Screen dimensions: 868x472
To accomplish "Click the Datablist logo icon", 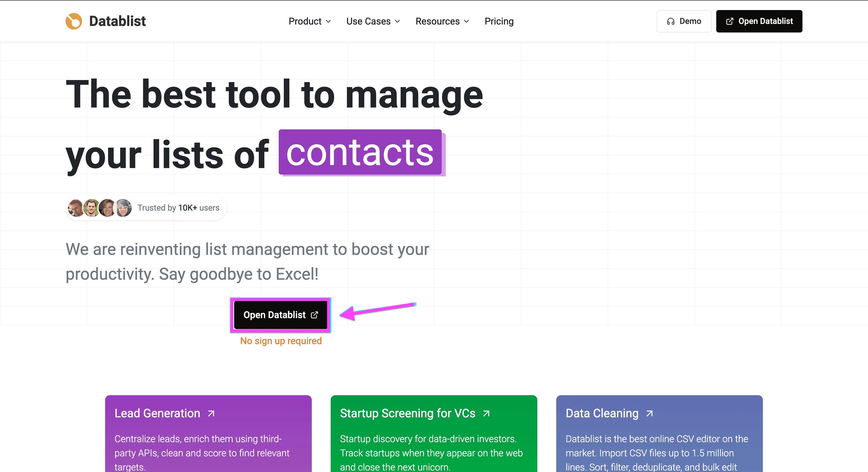I will [74, 21].
